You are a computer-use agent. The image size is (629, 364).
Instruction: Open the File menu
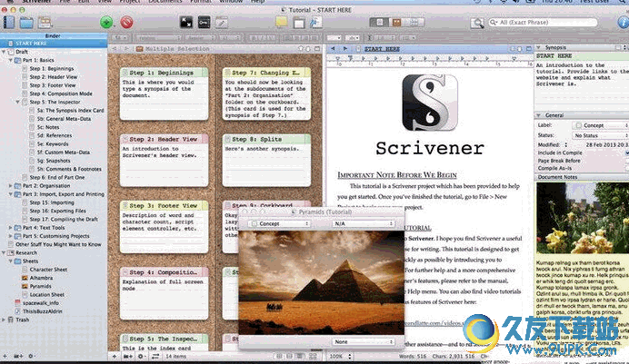click(65, 2)
